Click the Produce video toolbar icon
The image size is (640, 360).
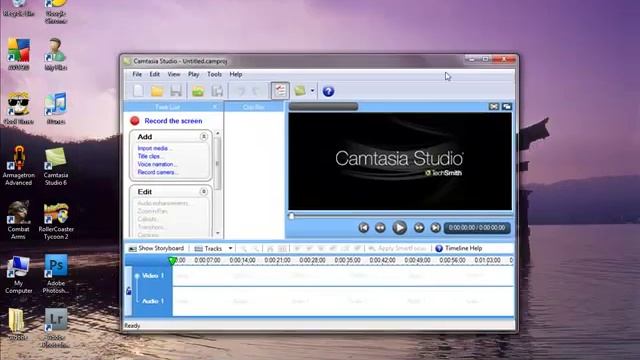(300, 91)
